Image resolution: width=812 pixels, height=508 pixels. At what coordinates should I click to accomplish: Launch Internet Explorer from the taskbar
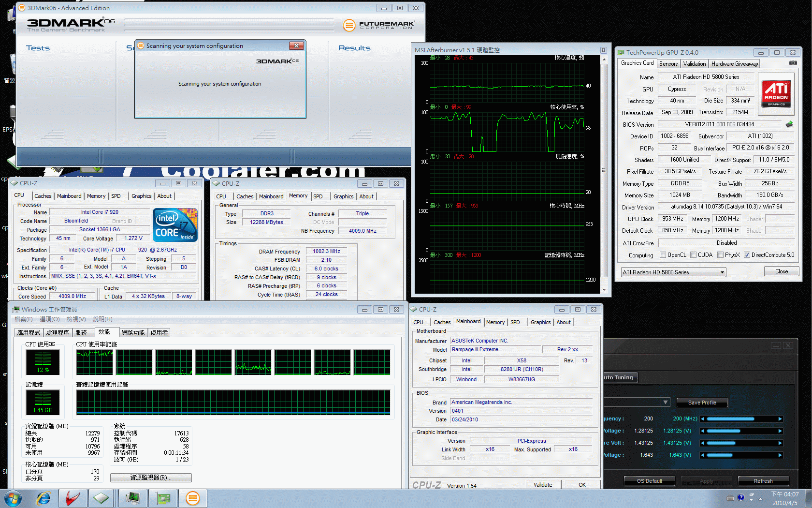[x=43, y=498]
